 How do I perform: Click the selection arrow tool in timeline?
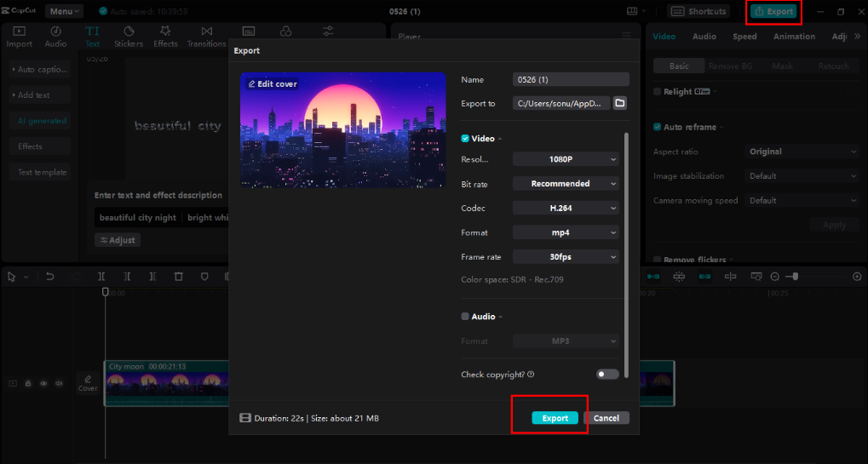12,277
